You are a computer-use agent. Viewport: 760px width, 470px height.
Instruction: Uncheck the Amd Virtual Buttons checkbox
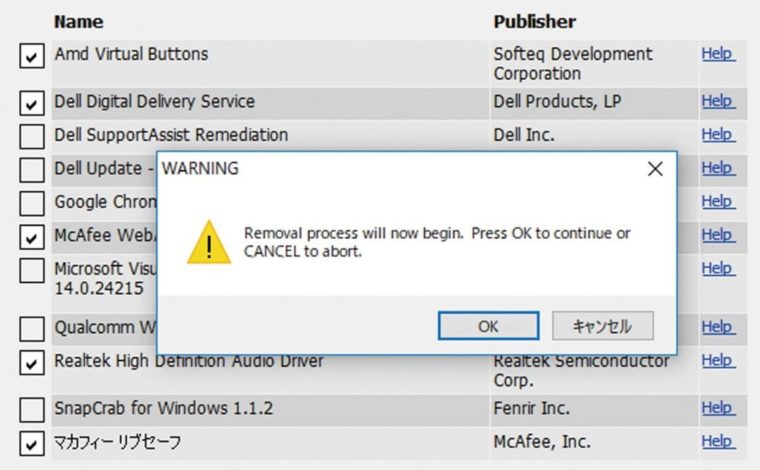pos(32,56)
